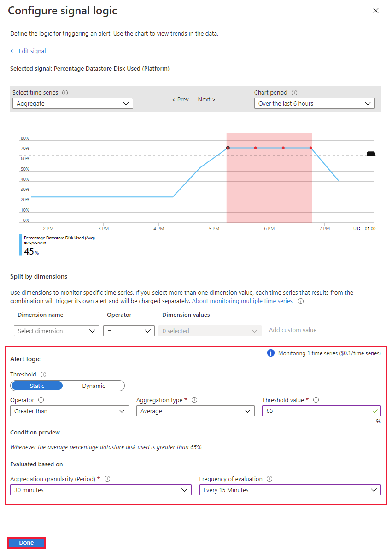This screenshot has height=553, width=392.
Task: Open the Aggregate time series dropdown
Action: point(72,103)
